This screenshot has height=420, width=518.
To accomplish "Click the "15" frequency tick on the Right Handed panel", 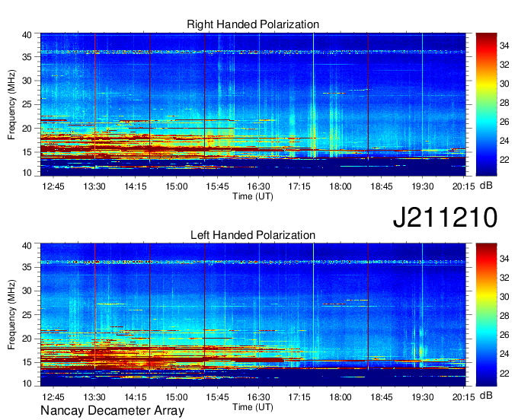I will click(x=27, y=152).
